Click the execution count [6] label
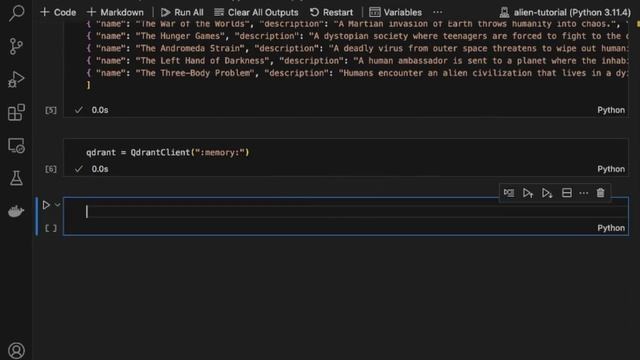The height and width of the screenshot is (360, 640). click(51, 169)
